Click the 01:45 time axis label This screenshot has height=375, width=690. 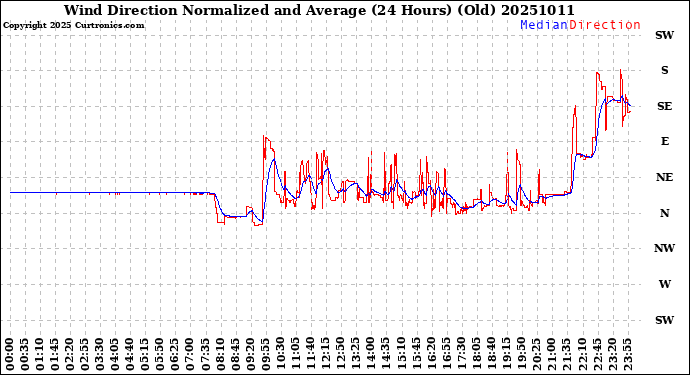coord(55,354)
